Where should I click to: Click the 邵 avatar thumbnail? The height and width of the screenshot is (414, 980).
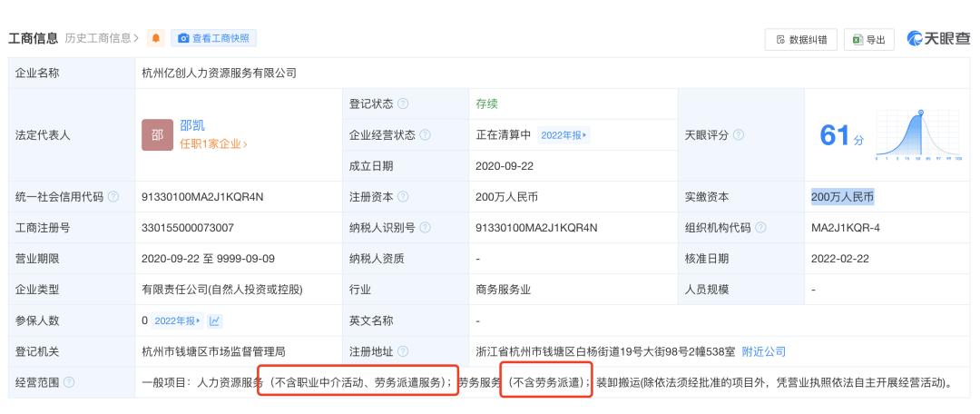point(158,134)
